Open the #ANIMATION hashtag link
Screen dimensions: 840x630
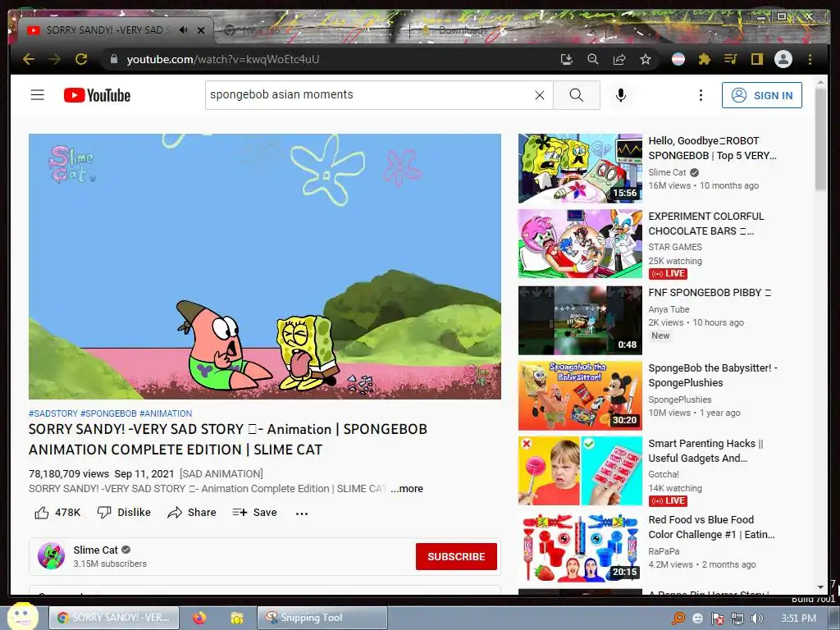tap(166, 413)
